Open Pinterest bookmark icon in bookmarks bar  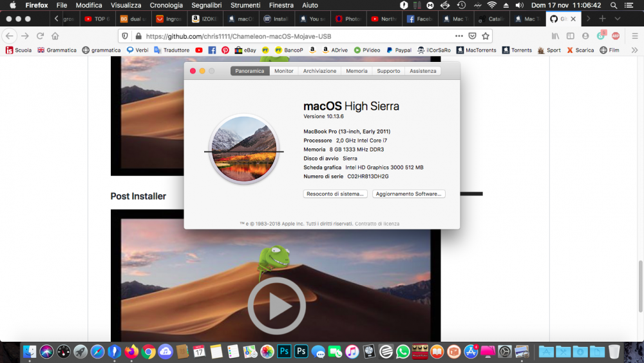pos(225,50)
